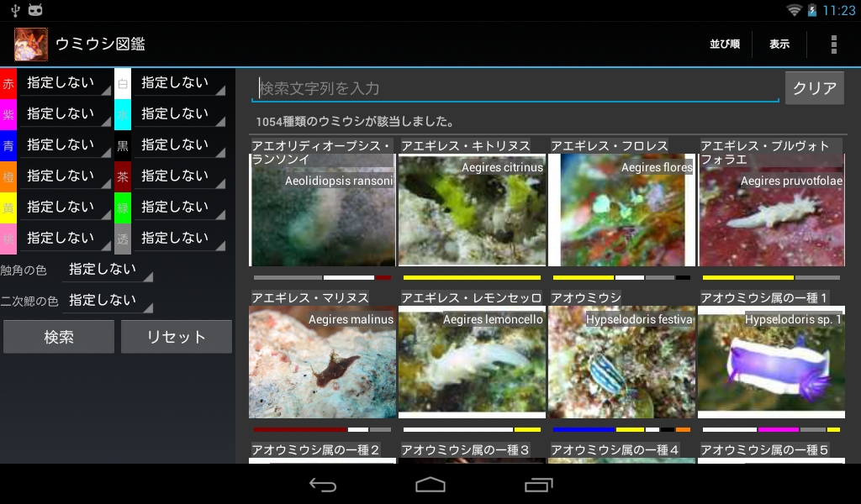Viewport: 861px width, 504px height.
Task: Open the 触角の色 antenna color dropdown
Action: click(x=108, y=270)
